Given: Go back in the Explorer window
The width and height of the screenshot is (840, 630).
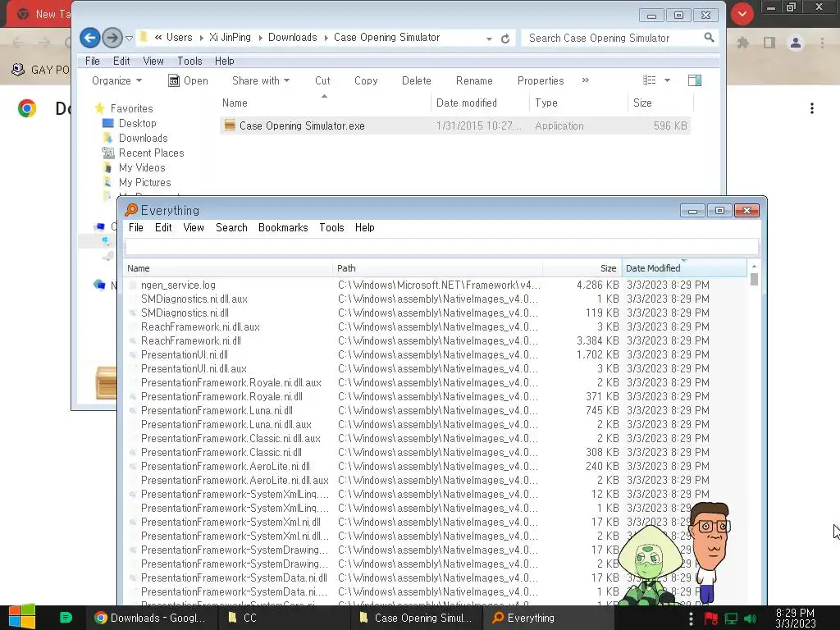Looking at the screenshot, I should [x=90, y=38].
